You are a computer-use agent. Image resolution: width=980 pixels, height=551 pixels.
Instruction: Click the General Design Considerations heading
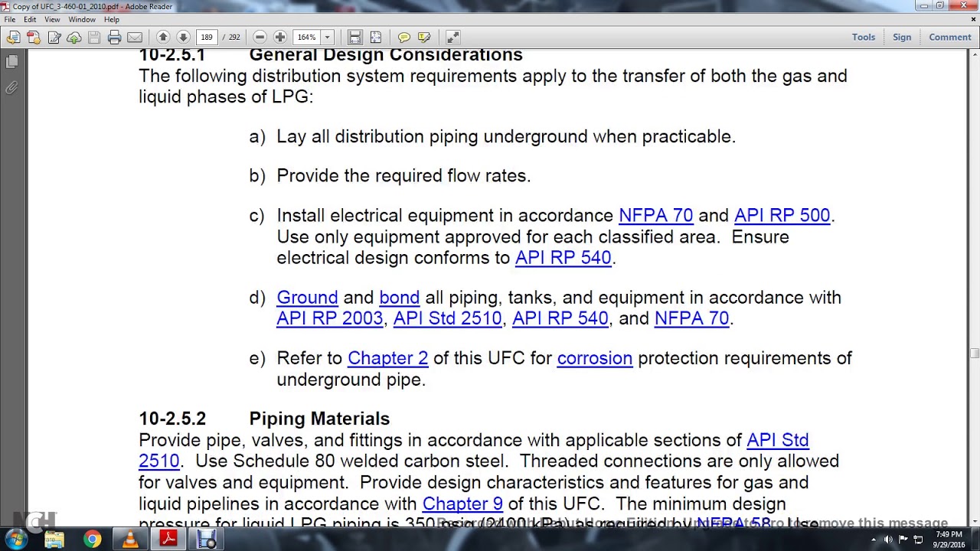pyautogui.click(x=386, y=55)
